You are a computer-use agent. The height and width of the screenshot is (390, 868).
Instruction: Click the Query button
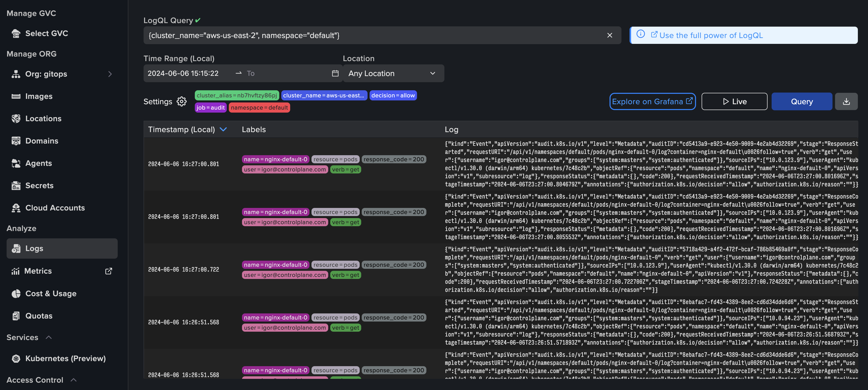coord(801,101)
